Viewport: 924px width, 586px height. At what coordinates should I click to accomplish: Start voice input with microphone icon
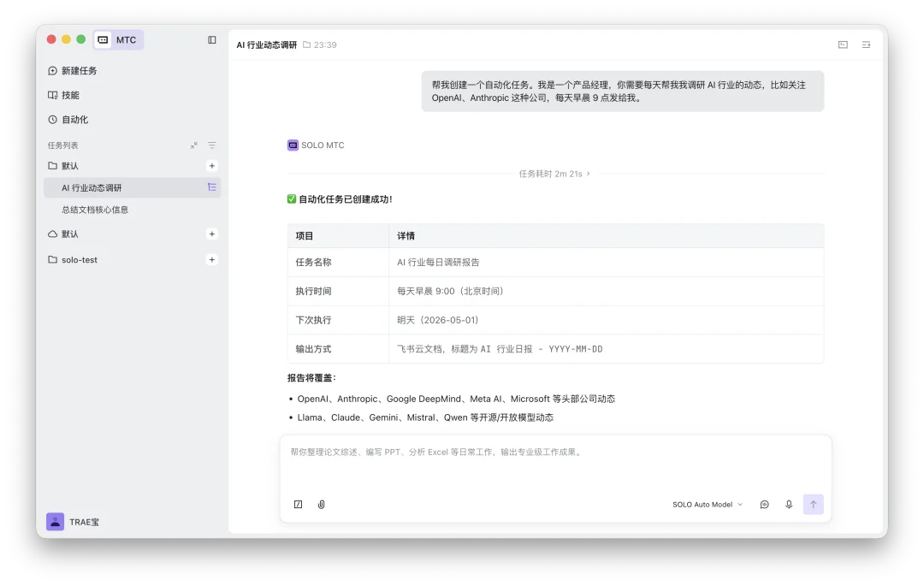789,505
